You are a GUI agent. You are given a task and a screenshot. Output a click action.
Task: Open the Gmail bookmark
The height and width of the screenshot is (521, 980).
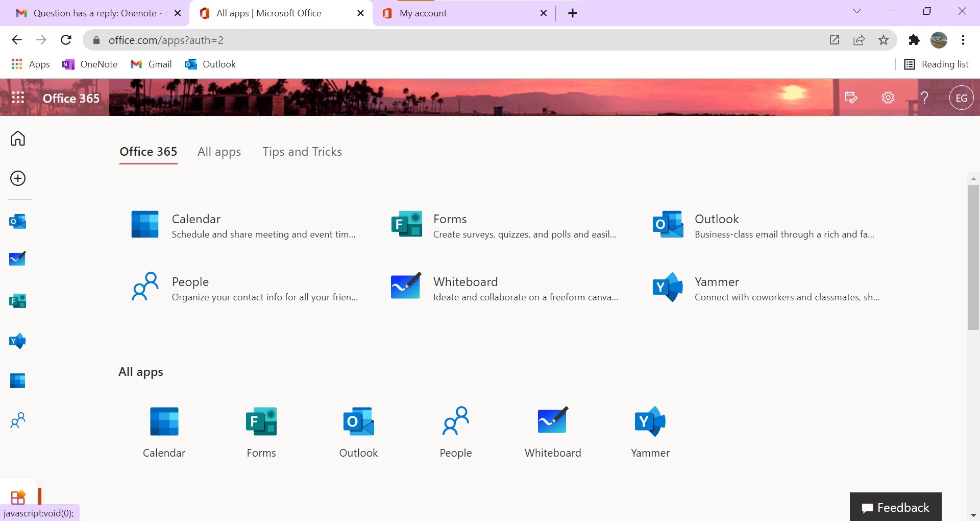[x=151, y=64]
